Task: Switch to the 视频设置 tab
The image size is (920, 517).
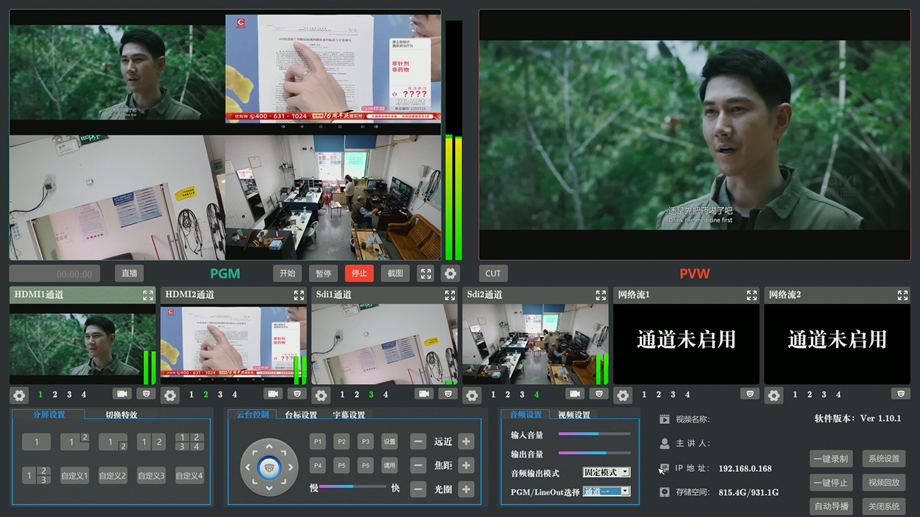Action: click(574, 415)
